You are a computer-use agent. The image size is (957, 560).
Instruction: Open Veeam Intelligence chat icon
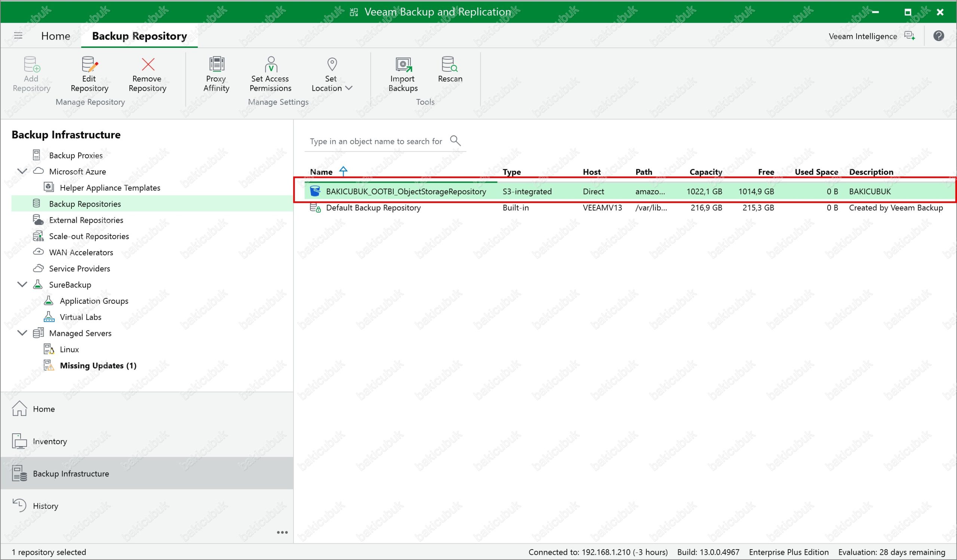(x=910, y=36)
